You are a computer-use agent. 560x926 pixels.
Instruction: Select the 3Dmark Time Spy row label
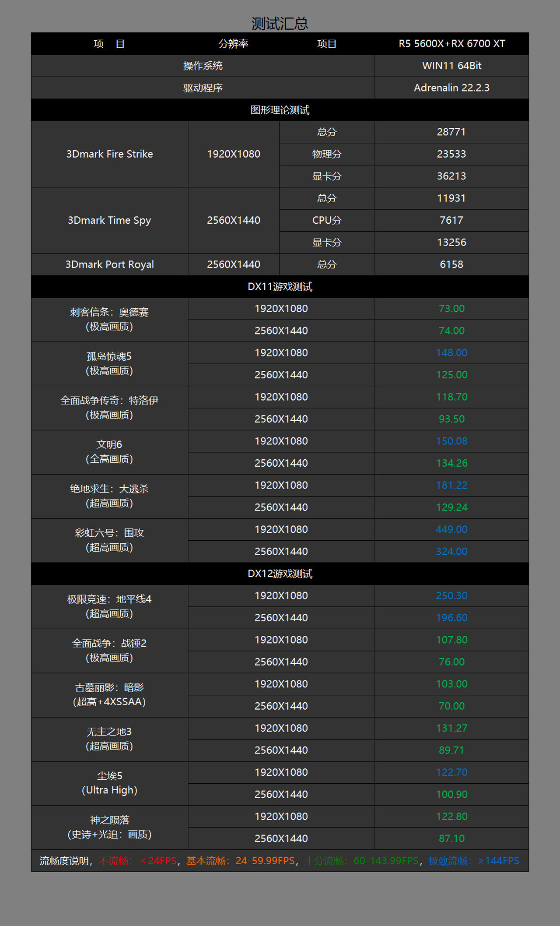[109, 220]
